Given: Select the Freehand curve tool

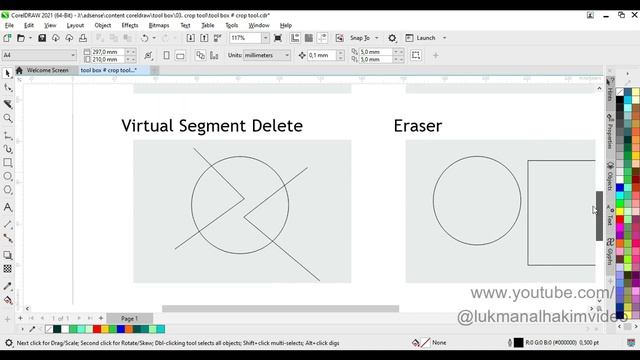Looking at the screenshot, I should (7, 135).
